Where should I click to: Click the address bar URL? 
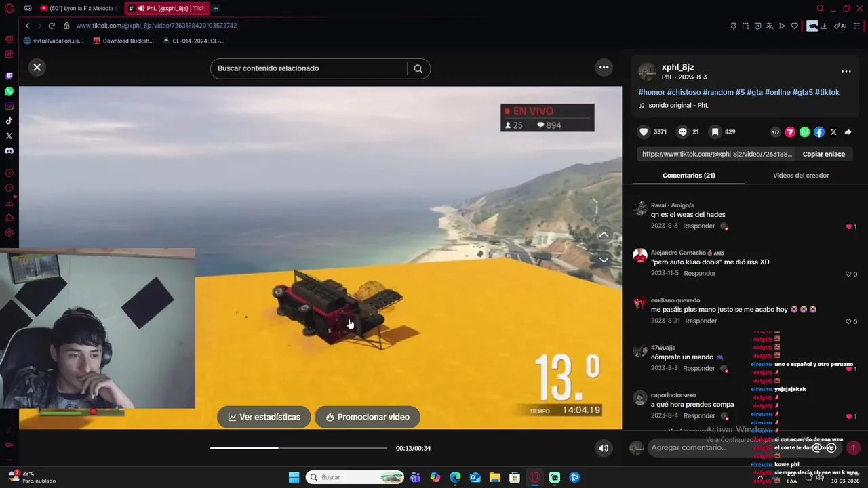pos(156,26)
